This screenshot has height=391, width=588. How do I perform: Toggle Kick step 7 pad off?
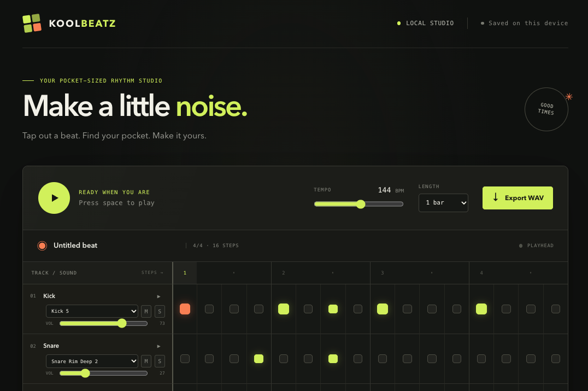pos(333,309)
